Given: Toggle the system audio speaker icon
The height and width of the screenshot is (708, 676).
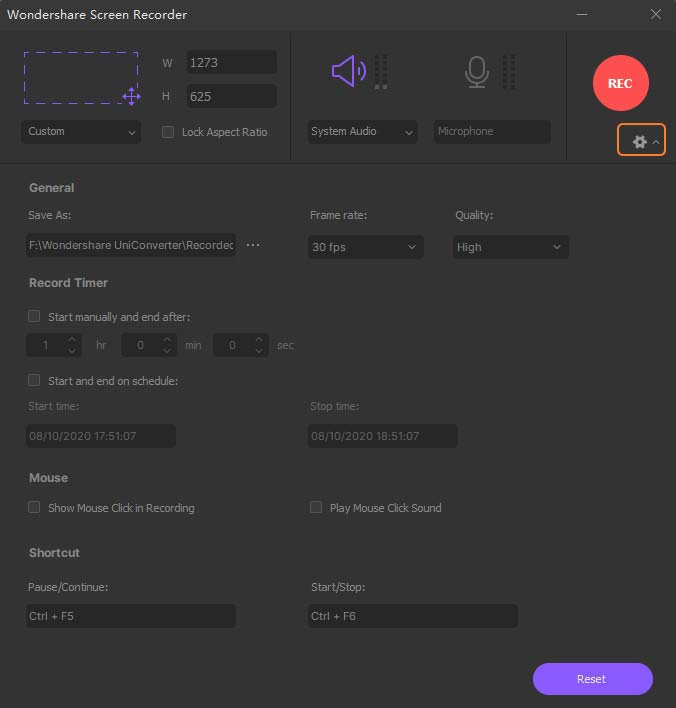Looking at the screenshot, I should coord(349,71).
